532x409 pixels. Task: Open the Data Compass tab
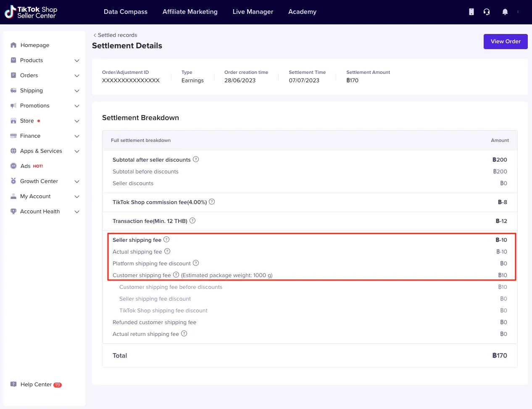(125, 12)
